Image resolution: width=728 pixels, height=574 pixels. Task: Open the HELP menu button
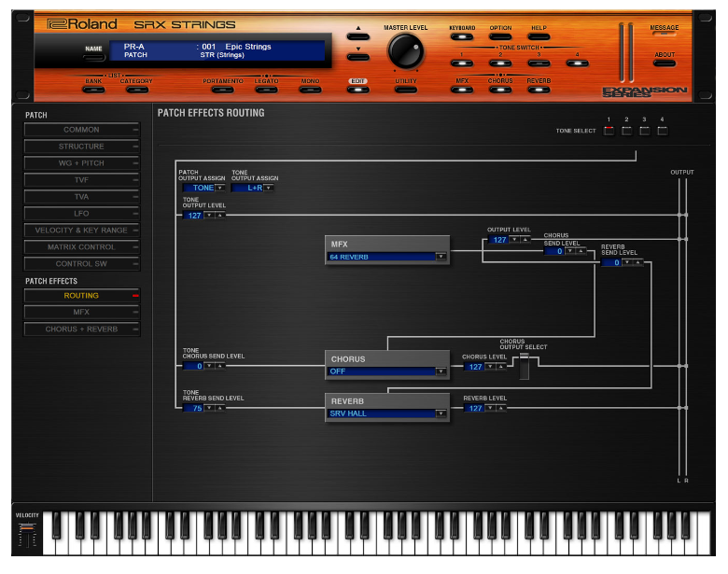click(x=539, y=36)
